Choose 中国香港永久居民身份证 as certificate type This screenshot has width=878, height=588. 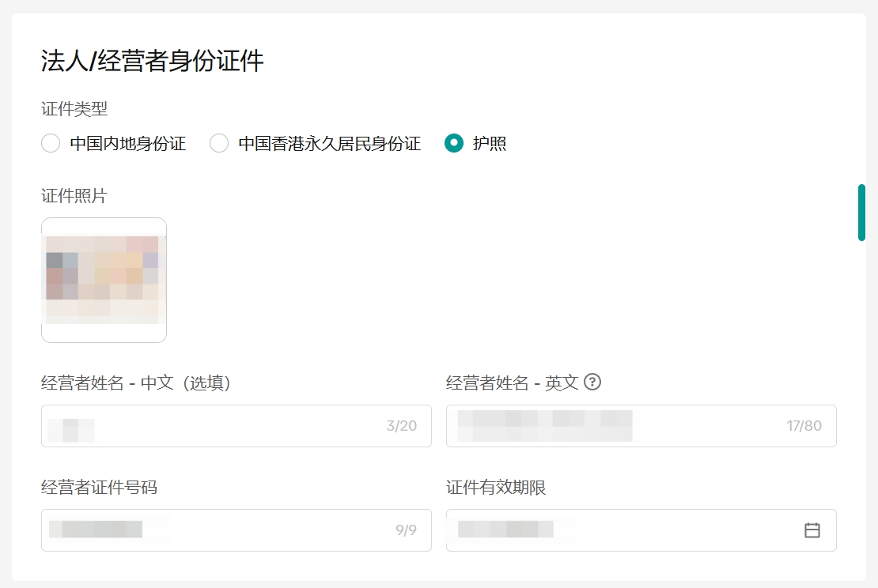pyautogui.click(x=218, y=144)
